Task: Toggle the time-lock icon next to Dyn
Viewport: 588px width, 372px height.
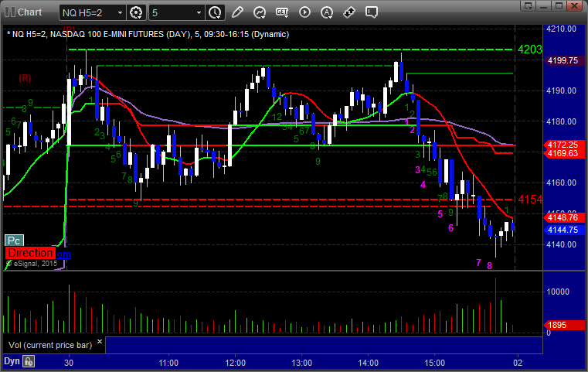Action: click(29, 361)
